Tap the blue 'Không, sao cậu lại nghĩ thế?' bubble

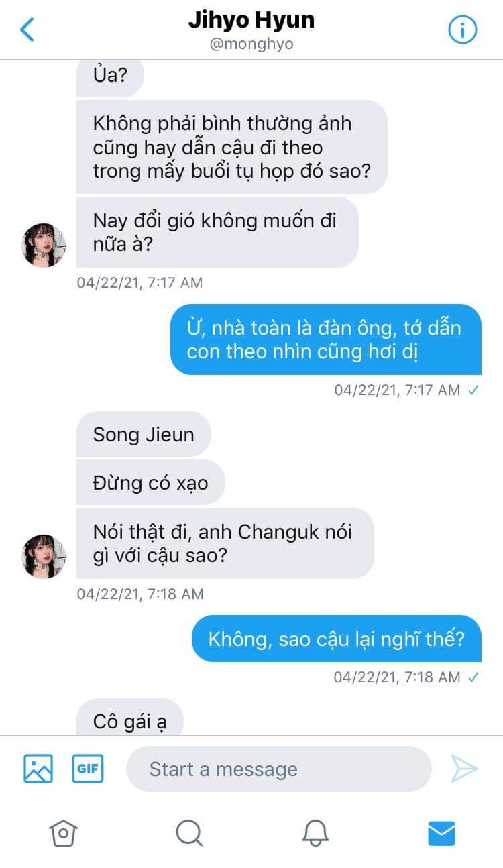tap(337, 638)
